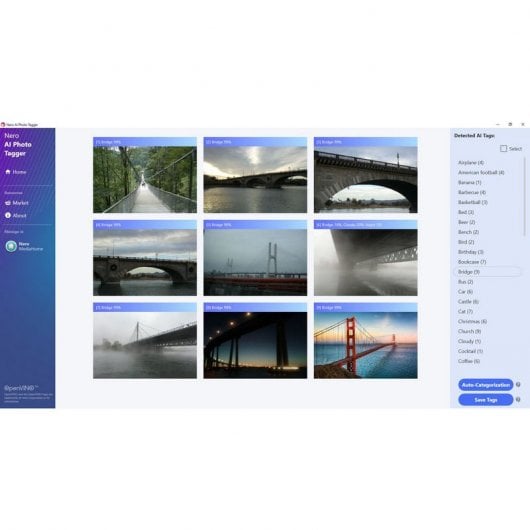The image size is (530, 530).
Task: Open the forest suspension bridge photo
Action: 145,175
